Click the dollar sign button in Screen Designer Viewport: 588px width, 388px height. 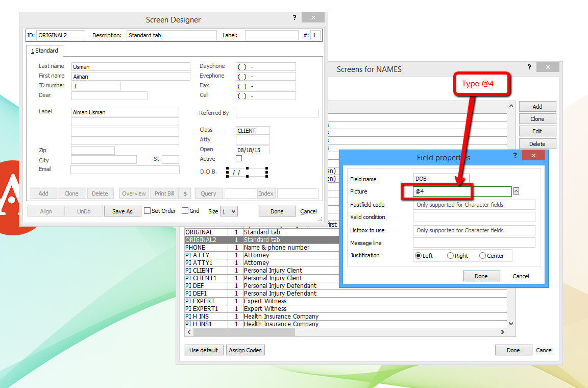pyautogui.click(x=185, y=193)
